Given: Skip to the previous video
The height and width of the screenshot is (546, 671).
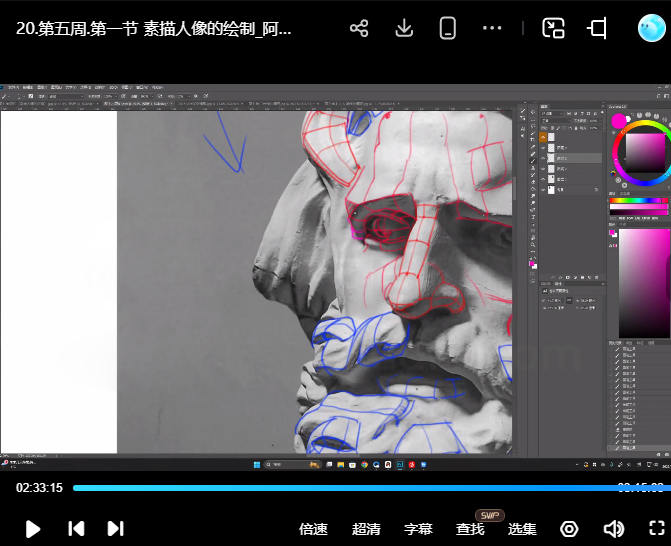Looking at the screenshot, I should 76,529.
